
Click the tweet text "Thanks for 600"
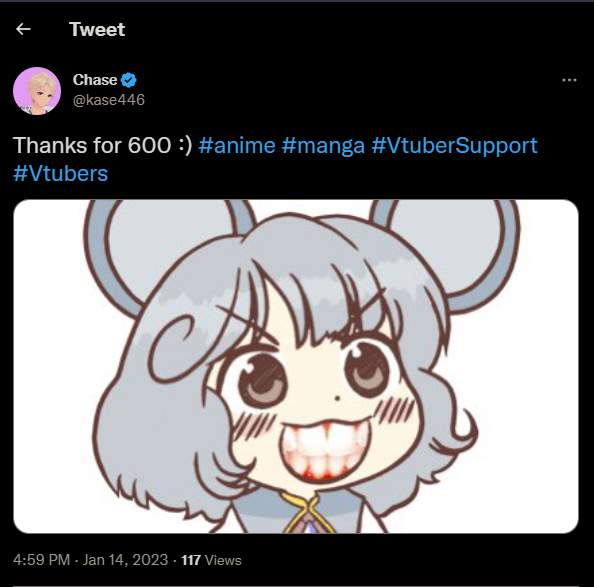(92, 145)
